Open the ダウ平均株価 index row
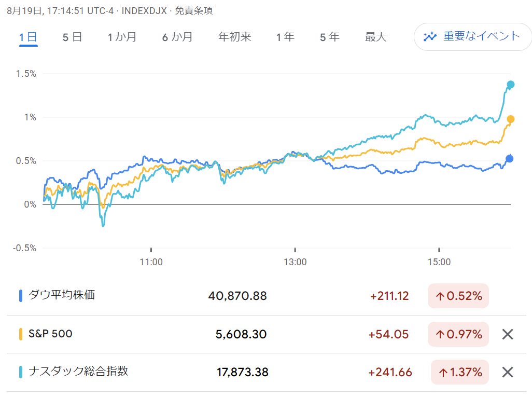532x397 pixels. pyautogui.click(x=267, y=296)
